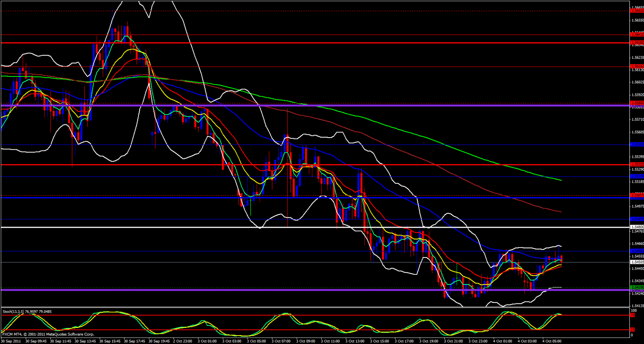Click the 1.56630 red price label
The width and height of the screenshot is (644, 344).
[637, 11]
